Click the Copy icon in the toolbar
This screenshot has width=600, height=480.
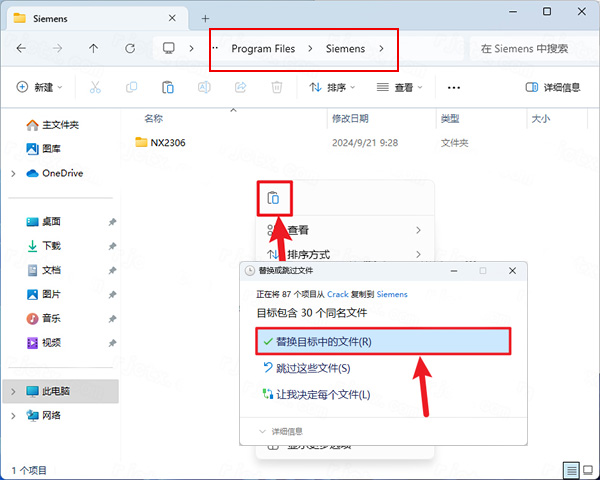coord(131,87)
